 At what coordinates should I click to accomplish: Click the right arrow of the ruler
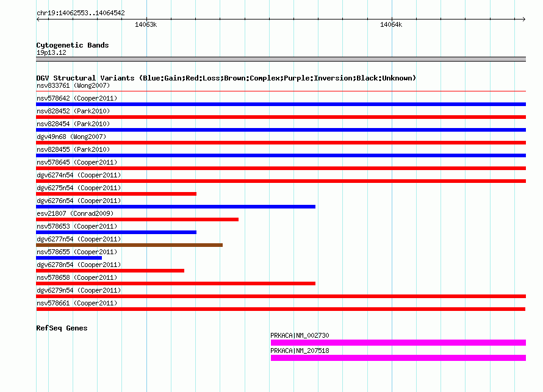pyautogui.click(x=524, y=19)
